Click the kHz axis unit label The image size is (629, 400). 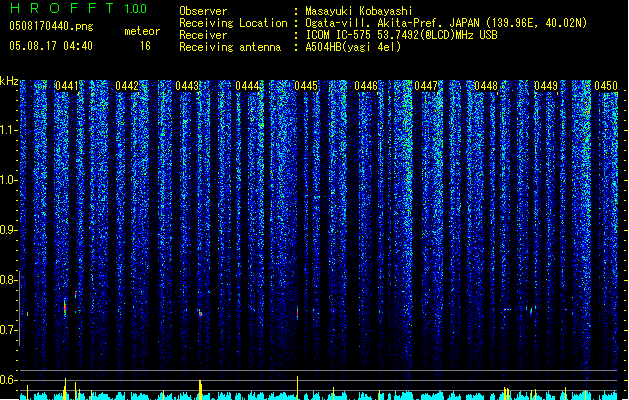9,81
